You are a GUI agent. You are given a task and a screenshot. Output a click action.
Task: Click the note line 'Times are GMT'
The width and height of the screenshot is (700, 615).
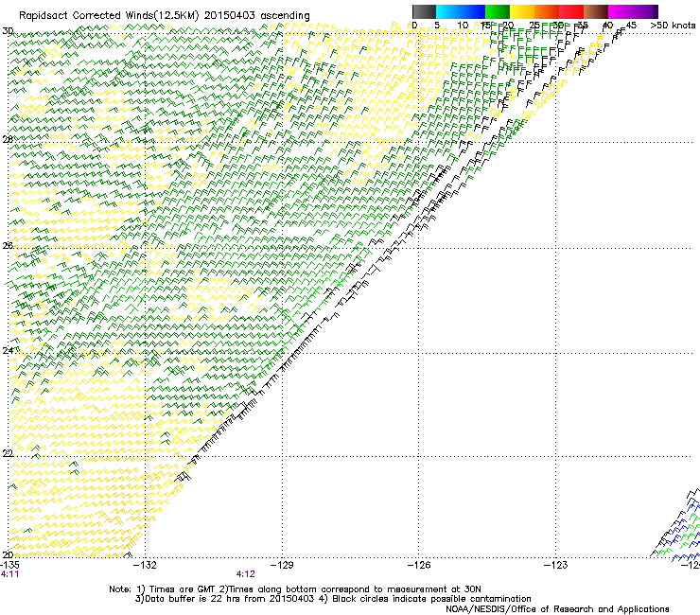[183, 589]
